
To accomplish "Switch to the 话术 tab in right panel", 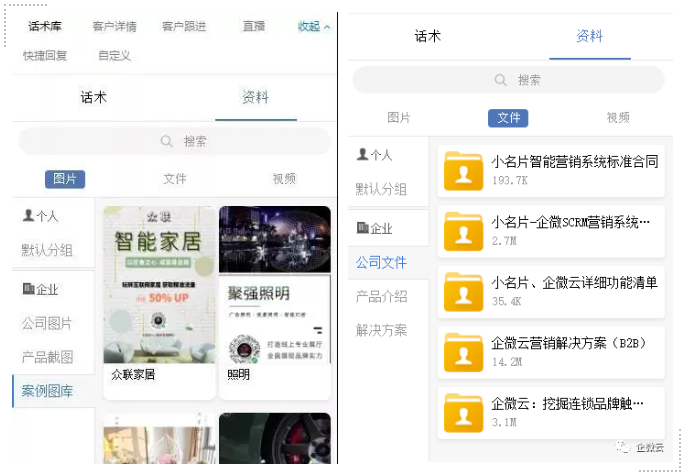I will pyautogui.click(x=427, y=36).
